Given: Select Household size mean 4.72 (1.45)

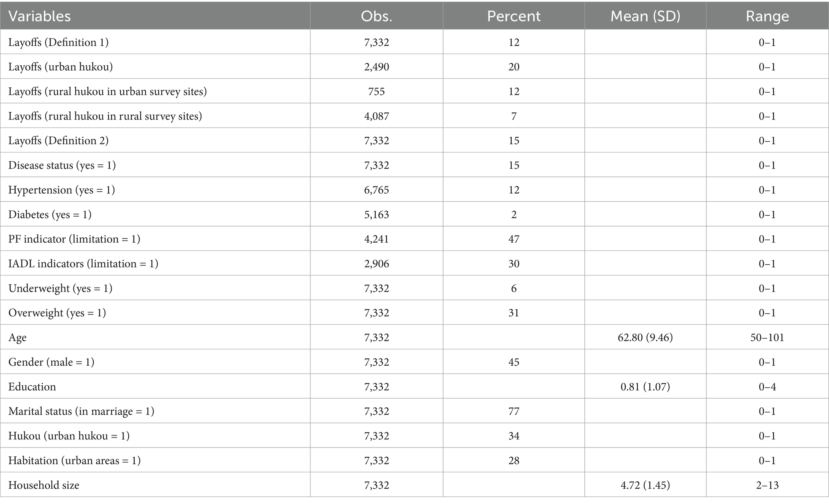Looking at the screenshot, I should (645, 485).
